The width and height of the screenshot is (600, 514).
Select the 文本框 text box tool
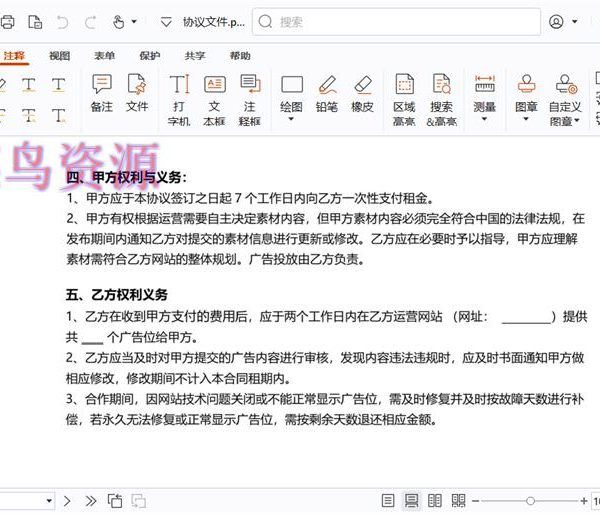pos(215,98)
